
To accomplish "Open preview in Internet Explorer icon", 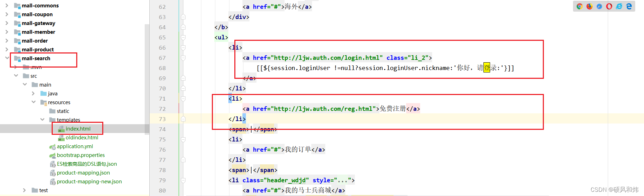I will point(619,6).
